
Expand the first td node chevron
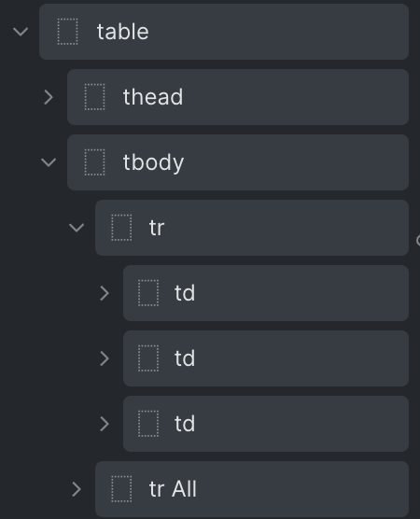(x=105, y=293)
